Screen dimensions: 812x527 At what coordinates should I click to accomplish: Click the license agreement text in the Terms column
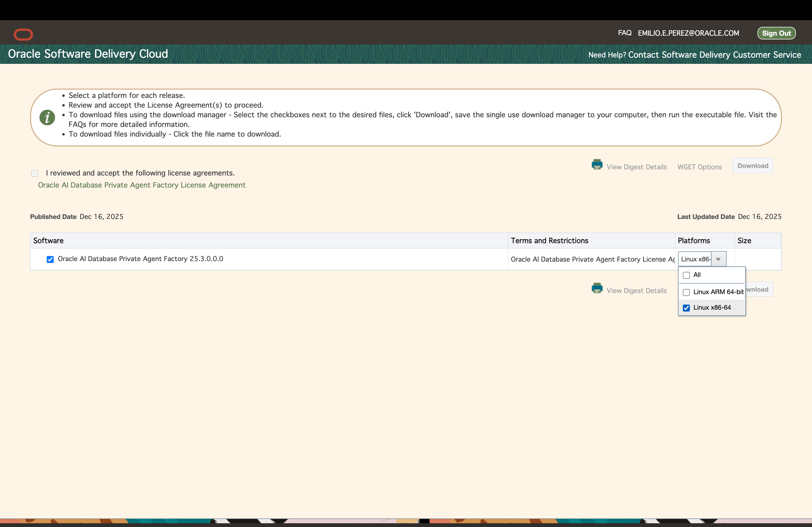(x=593, y=259)
